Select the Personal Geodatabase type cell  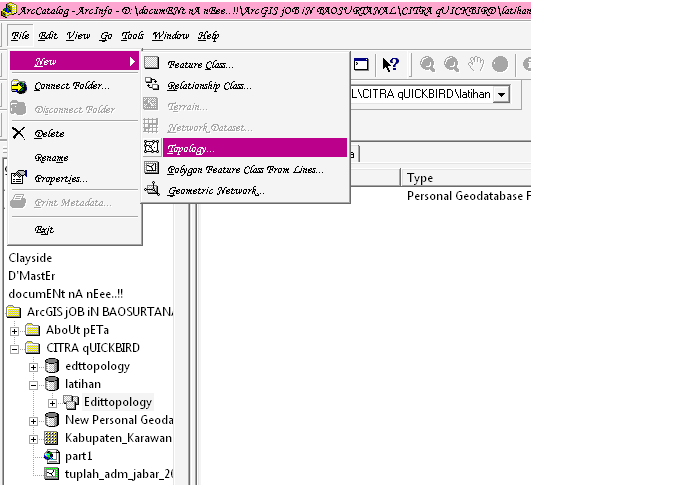[469, 196]
